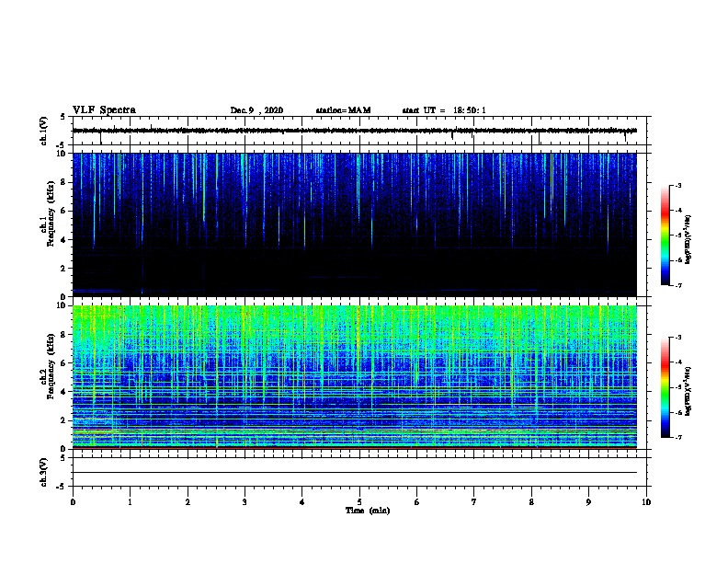The width and height of the screenshot is (728, 563).
Task: Click the ch.1 spectrogram panel
Action: pos(355,224)
